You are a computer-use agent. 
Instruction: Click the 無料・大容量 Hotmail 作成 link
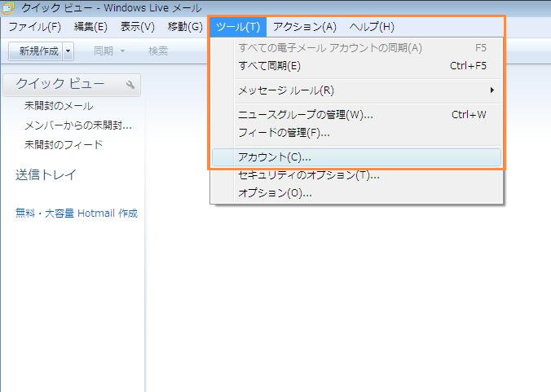77,214
